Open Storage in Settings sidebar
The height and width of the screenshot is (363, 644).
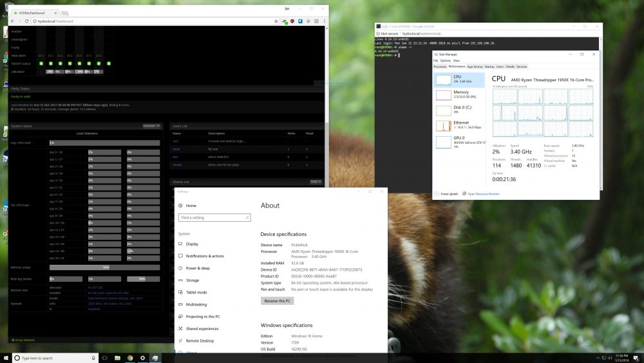[x=192, y=280]
